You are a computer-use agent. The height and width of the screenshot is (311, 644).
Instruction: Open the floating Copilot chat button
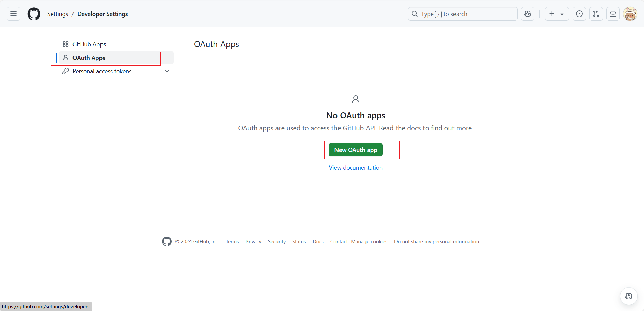pos(629,296)
